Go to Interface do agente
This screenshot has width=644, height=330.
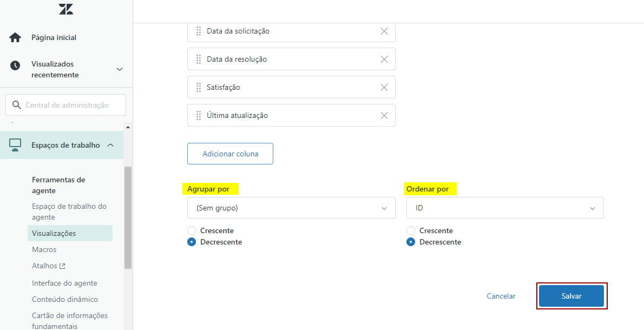[x=64, y=283]
